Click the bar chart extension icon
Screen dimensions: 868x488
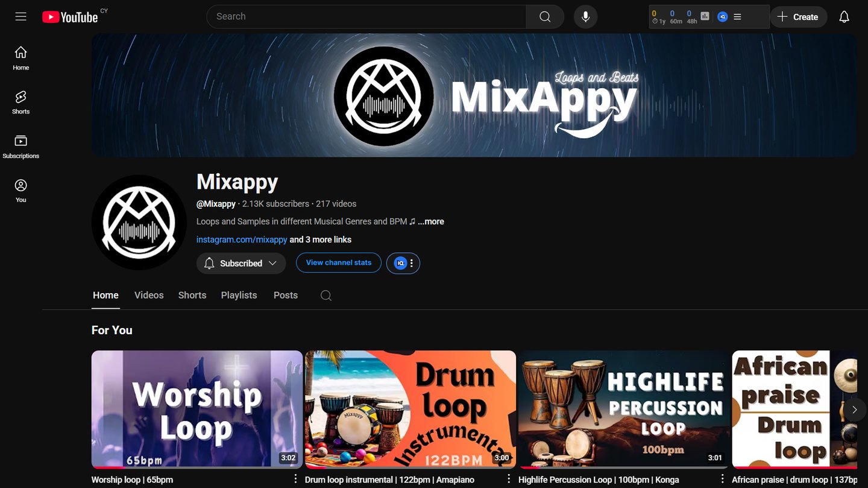pos(705,16)
